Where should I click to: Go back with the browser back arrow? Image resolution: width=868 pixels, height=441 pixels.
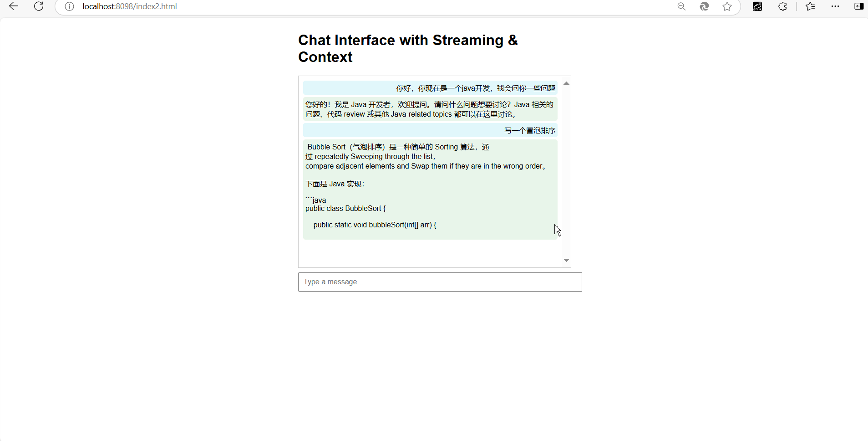[x=14, y=6]
